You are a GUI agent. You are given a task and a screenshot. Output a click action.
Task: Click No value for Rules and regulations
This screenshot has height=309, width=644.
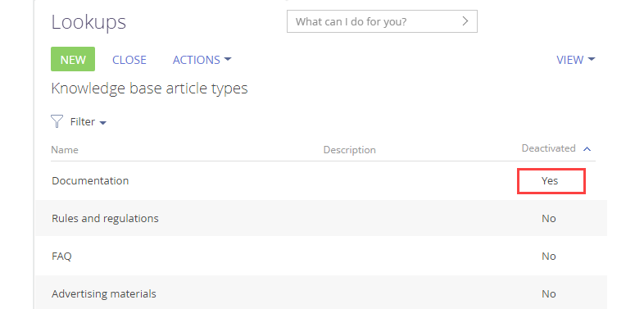coord(549,219)
